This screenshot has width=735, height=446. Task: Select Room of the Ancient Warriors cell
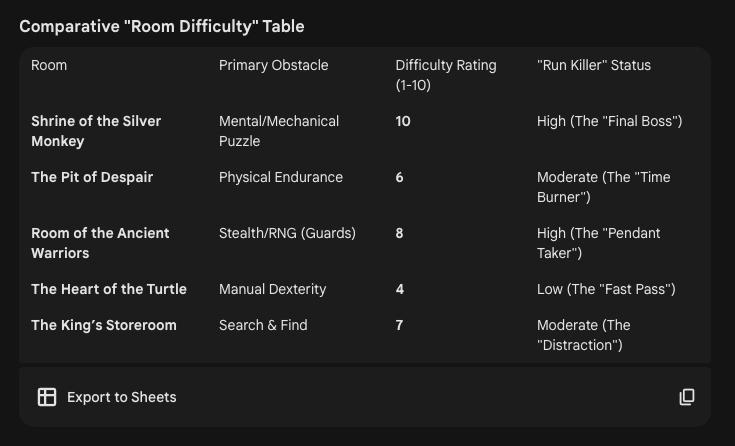[100, 243]
